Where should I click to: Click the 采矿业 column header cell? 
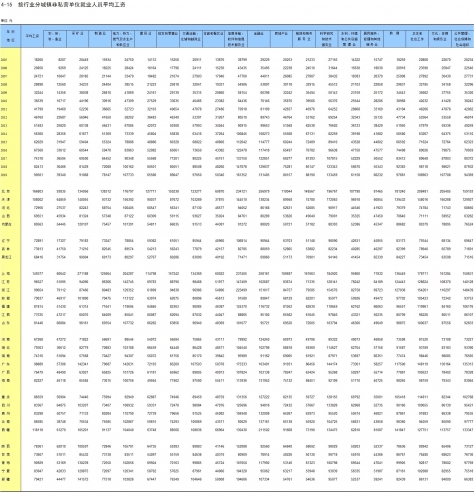[77, 33]
